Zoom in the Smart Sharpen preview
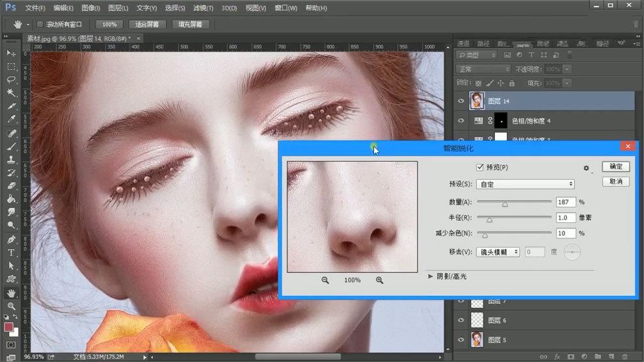 [379, 280]
